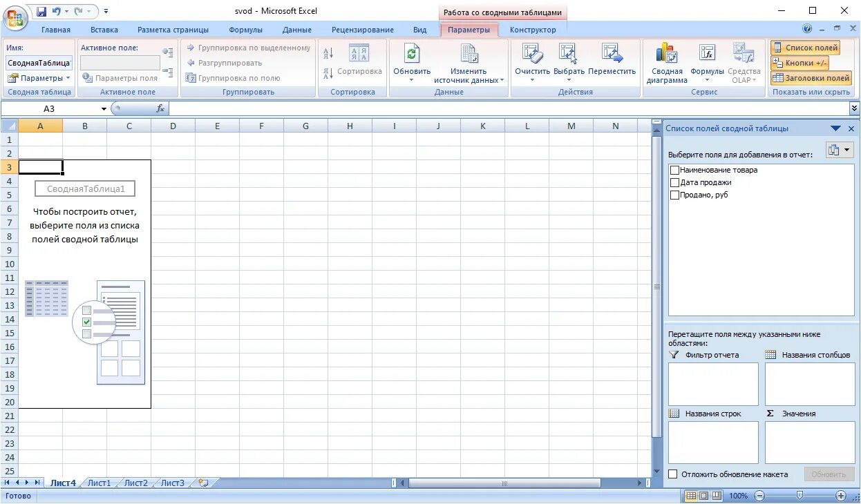This screenshot has height=504, width=861.
Task: Click the Выбрать icon
Action: point(568,53)
